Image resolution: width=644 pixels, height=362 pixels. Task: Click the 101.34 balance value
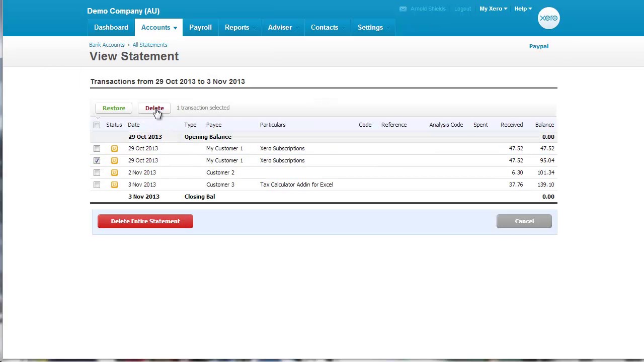point(546,172)
